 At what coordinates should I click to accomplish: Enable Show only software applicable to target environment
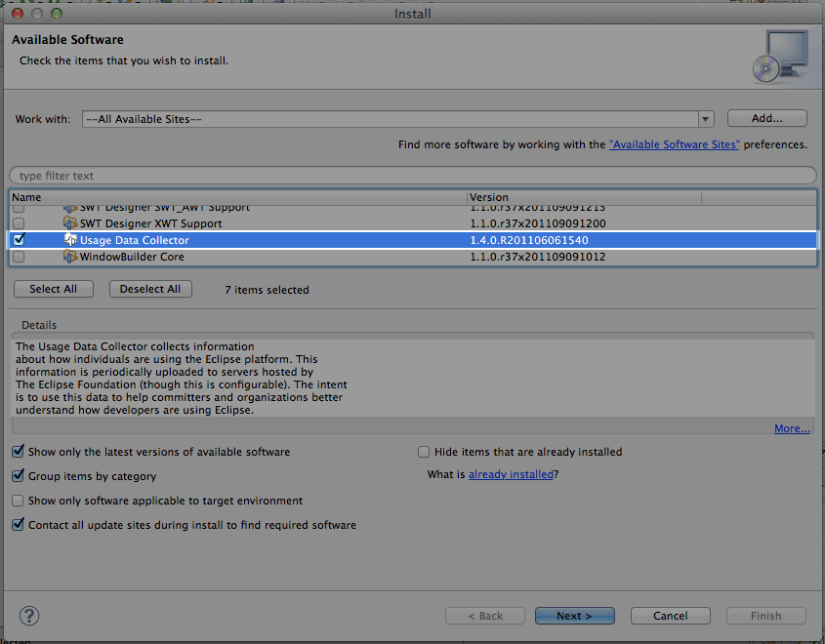coord(18,501)
